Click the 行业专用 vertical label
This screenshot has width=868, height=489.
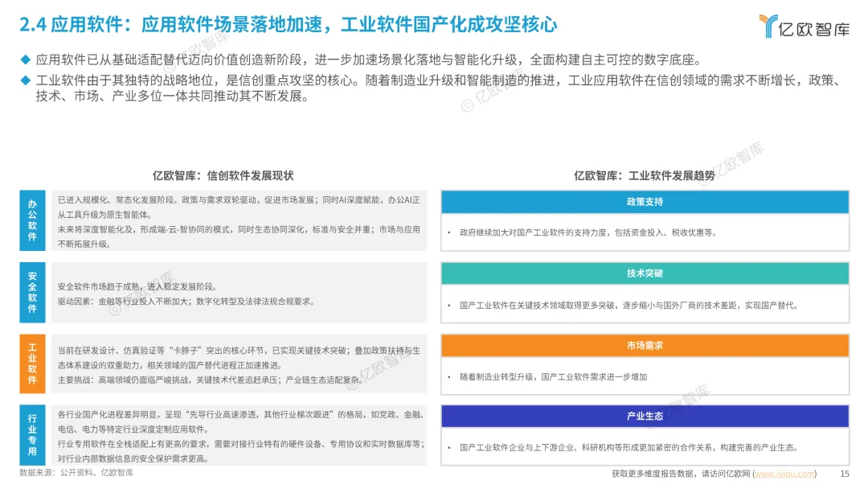click(32, 435)
